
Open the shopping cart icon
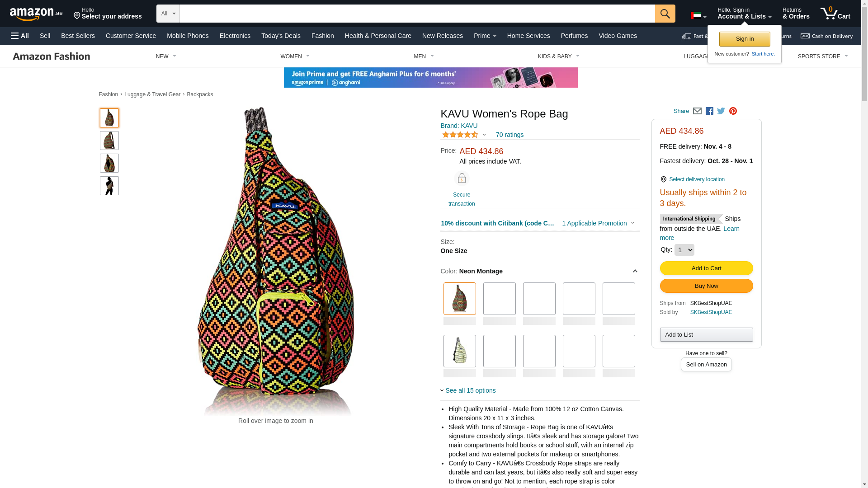tap(835, 13)
